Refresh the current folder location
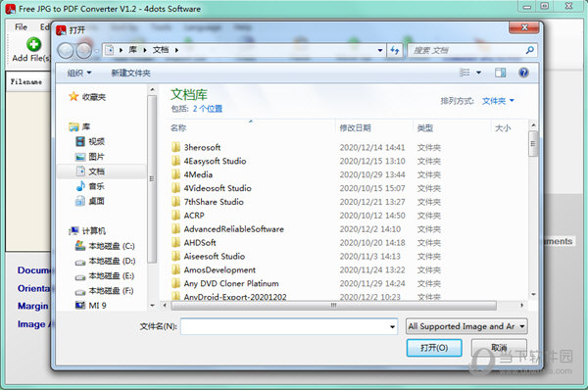 (395, 50)
